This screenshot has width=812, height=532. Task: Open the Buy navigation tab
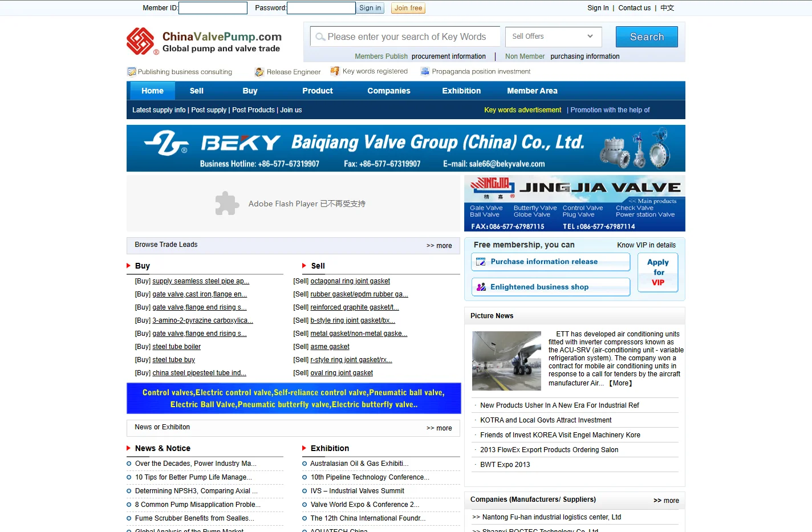250,91
